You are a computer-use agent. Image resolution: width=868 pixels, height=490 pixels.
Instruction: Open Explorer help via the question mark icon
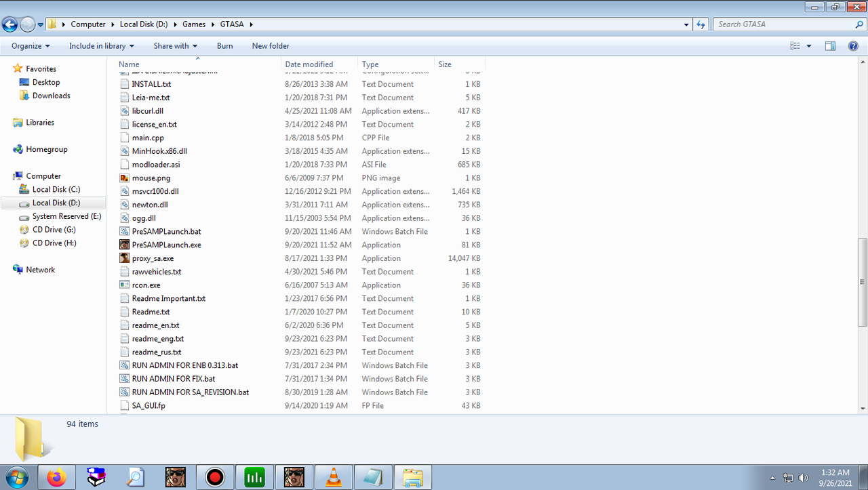tap(853, 46)
